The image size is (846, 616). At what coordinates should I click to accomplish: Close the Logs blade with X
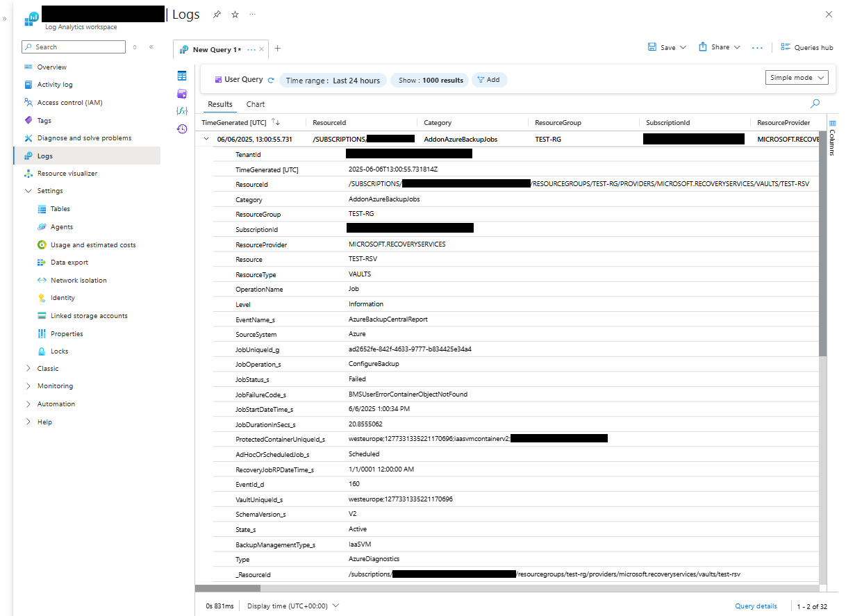[x=829, y=14]
